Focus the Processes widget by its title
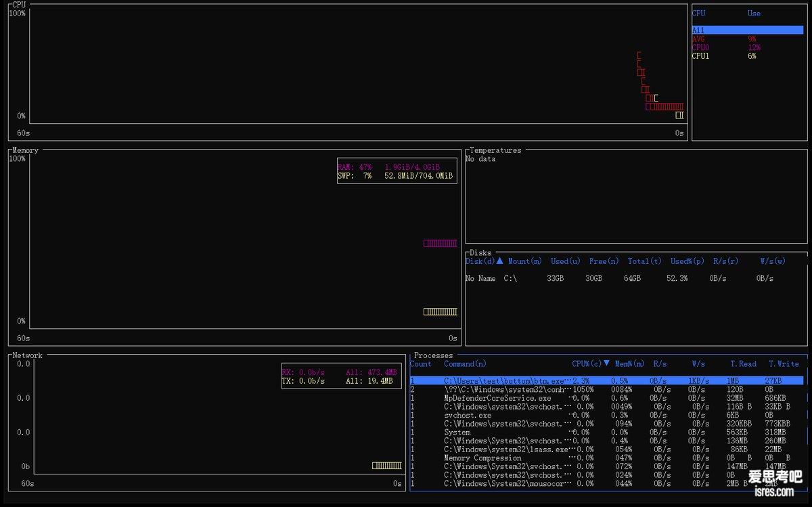Viewport: 812px width, 507px height. (433, 355)
